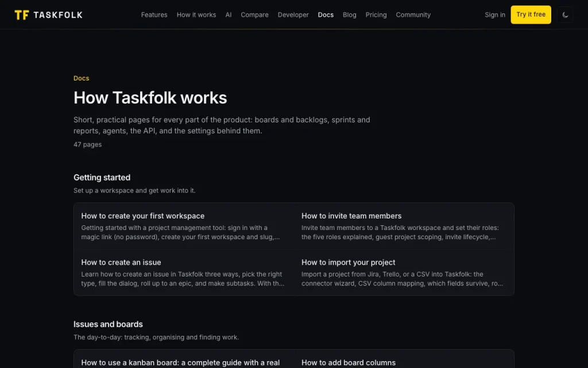Click the Sign in link
Image resolution: width=588 pixels, height=368 pixels.
(494, 14)
